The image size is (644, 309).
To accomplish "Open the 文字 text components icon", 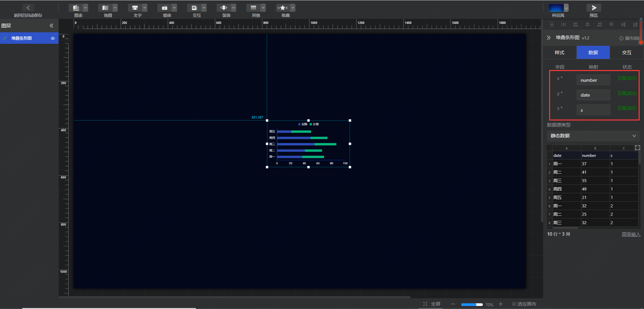I will pos(135,8).
